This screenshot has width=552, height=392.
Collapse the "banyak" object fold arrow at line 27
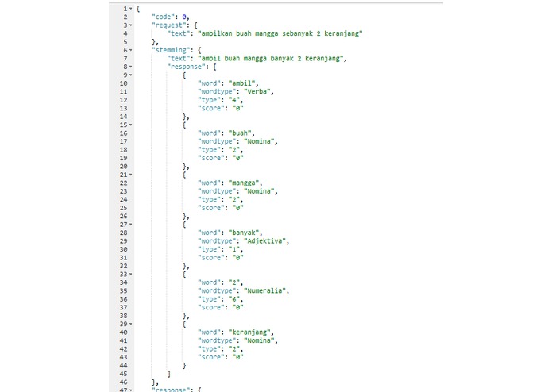[x=130, y=225]
